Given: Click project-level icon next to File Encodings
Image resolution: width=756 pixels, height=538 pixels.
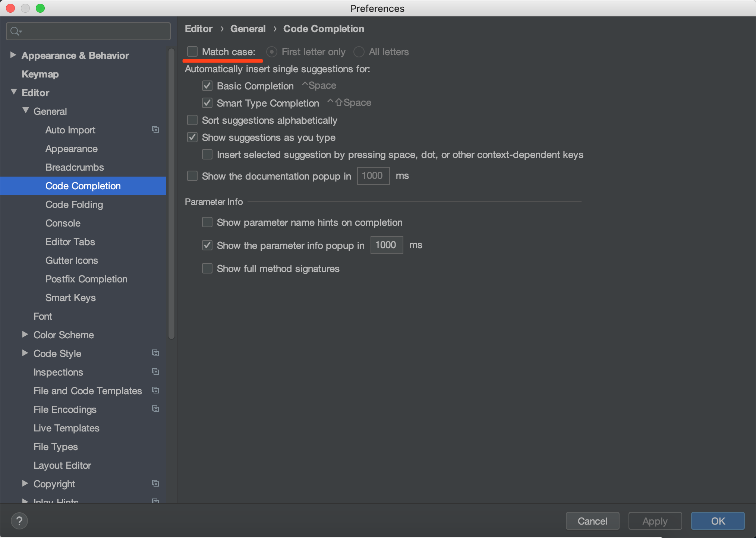Looking at the screenshot, I should (155, 409).
